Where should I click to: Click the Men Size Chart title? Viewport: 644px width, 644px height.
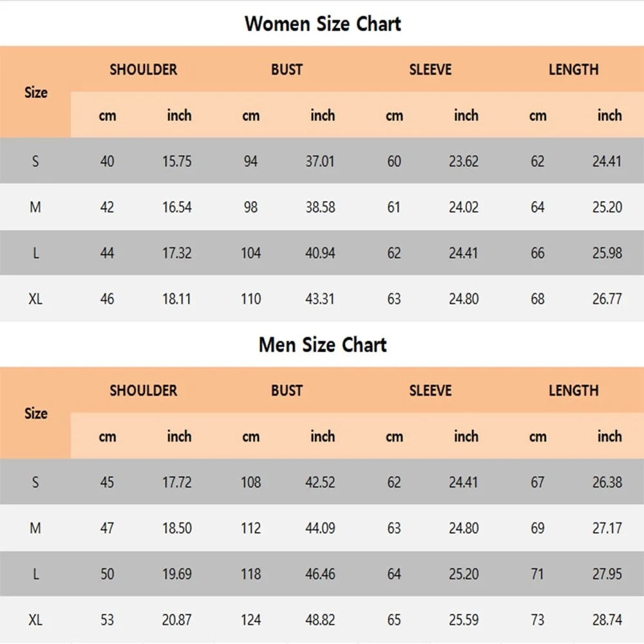[x=323, y=345]
